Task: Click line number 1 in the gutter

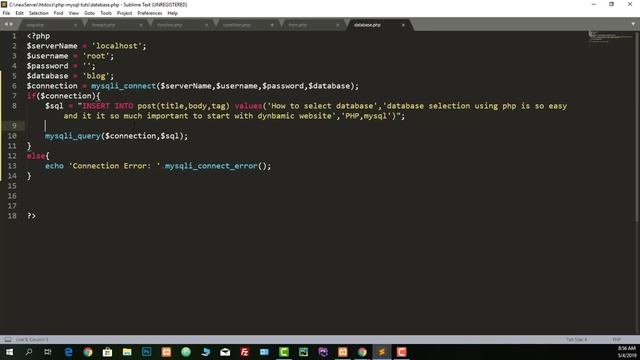Action: tap(14, 36)
